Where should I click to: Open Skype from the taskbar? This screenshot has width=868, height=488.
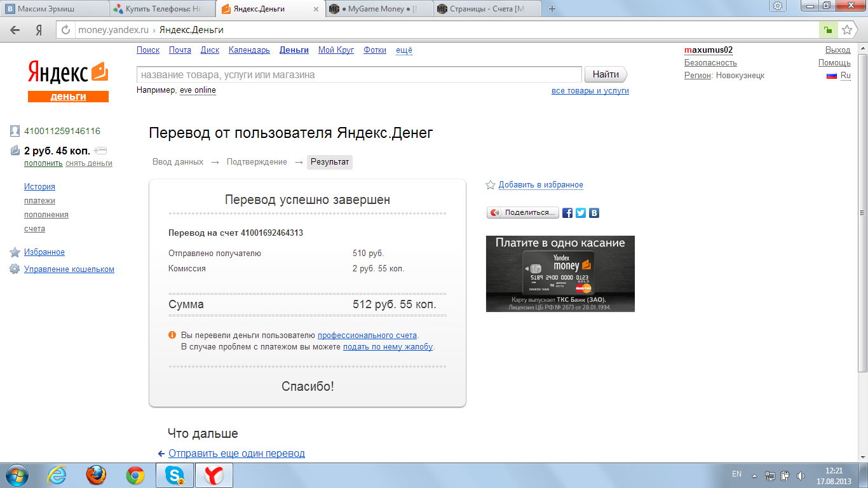(x=174, y=475)
